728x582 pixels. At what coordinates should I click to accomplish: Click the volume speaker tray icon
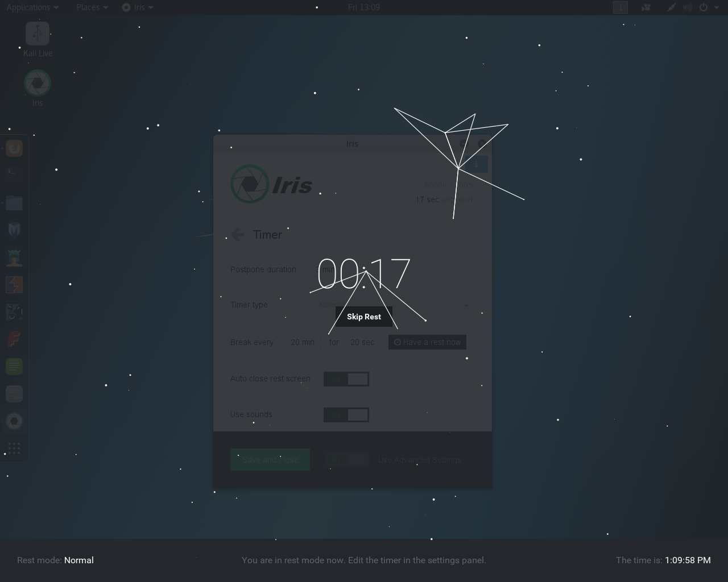[688, 7]
